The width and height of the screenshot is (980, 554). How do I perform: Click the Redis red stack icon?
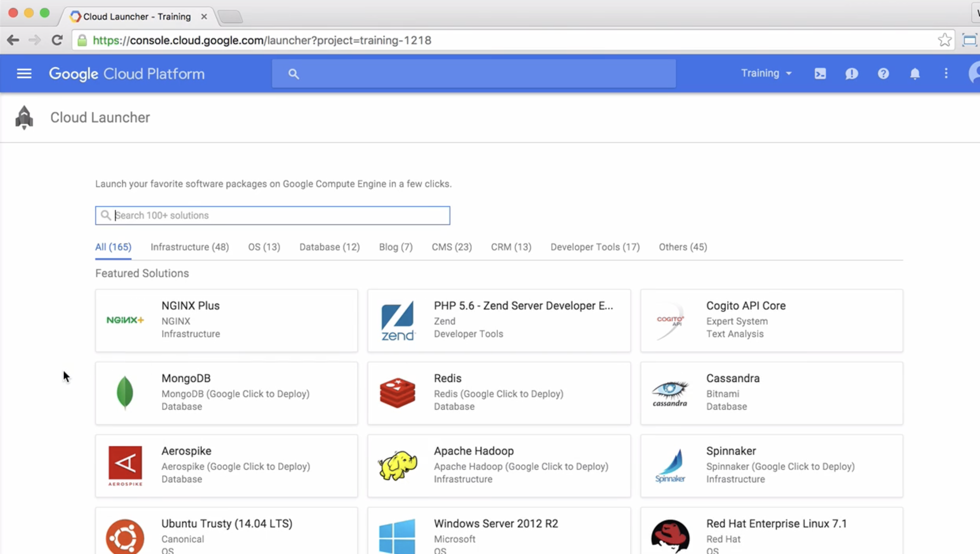coord(398,393)
